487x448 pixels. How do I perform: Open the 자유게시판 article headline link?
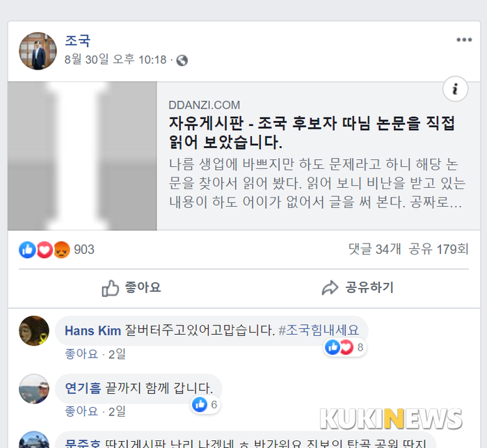312,133
